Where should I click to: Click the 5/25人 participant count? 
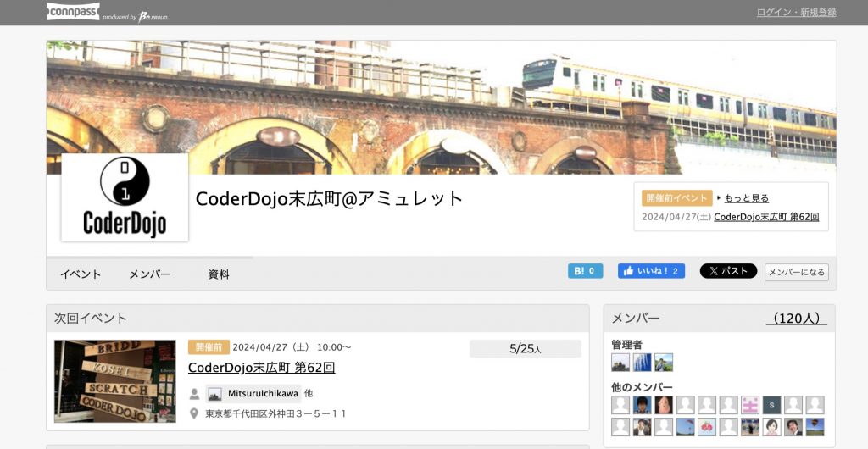(526, 349)
